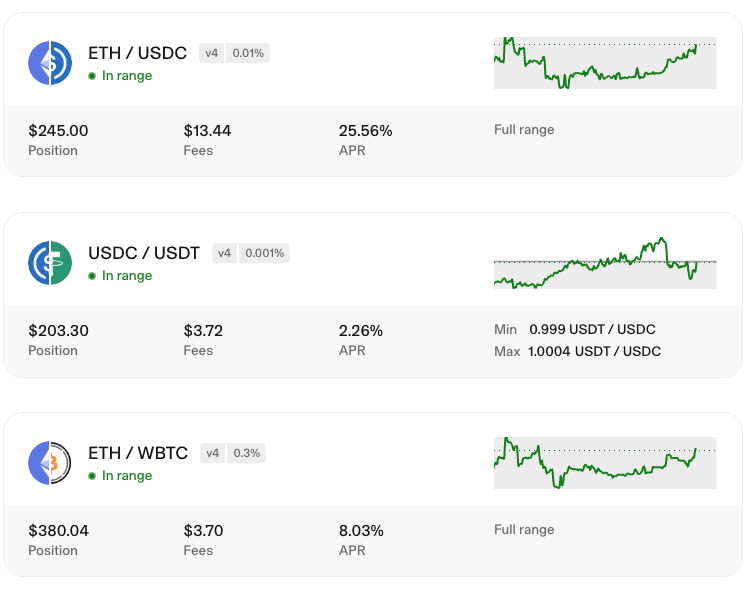The width and height of the screenshot is (748, 592).
Task: Click the 0.3% fee tier badge
Action: coord(246,453)
